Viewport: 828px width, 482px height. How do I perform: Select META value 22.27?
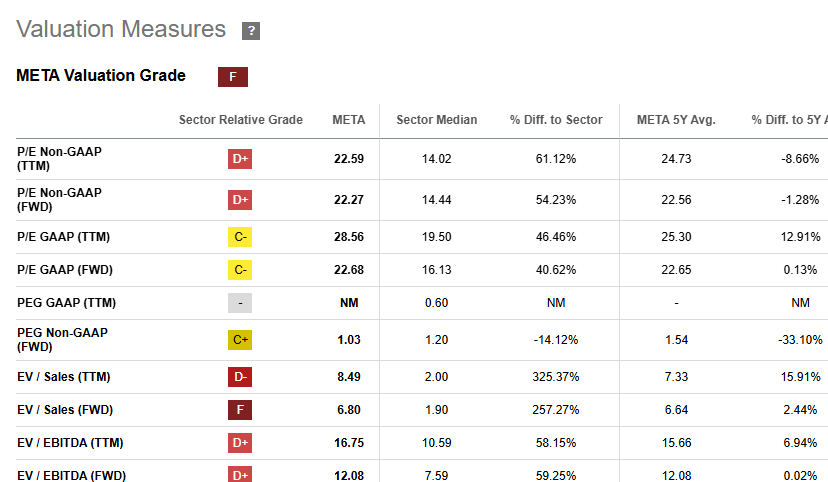[349, 200]
